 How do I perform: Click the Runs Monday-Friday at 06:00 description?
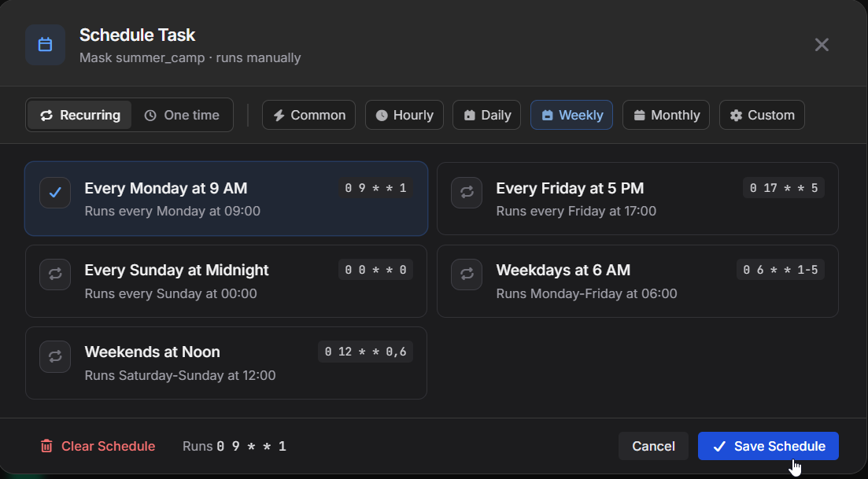point(586,293)
